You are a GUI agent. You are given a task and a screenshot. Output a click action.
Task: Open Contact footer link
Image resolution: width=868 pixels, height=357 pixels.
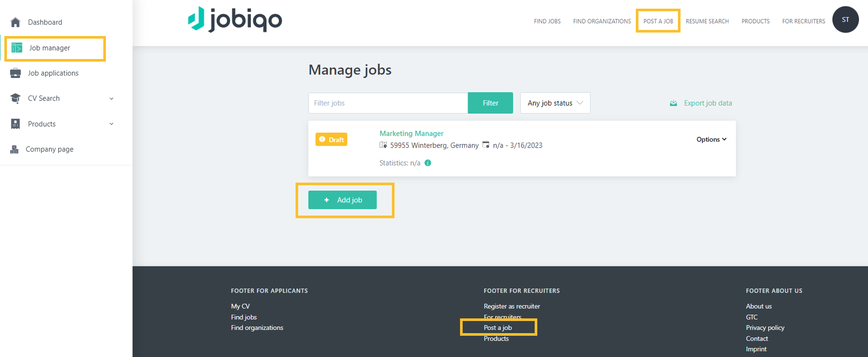tap(757, 338)
